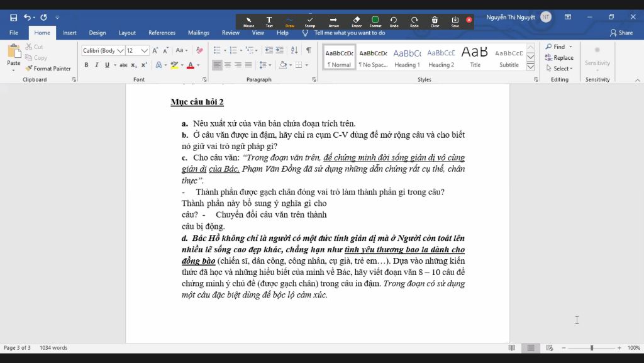Open the font name dropdown
The image size is (644, 363).
point(120,50)
